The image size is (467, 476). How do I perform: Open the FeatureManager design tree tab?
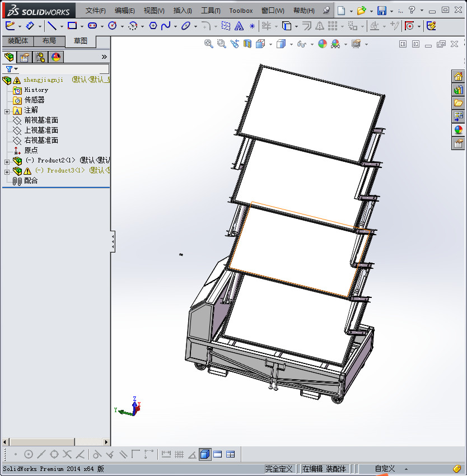[x=10, y=57]
